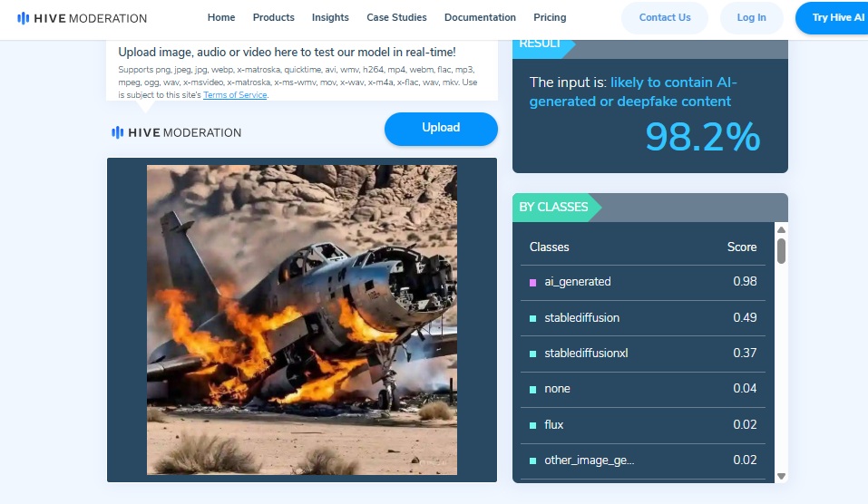This screenshot has width=868, height=504.
Task: Click the classes list scroll up arrow
Action: (781, 230)
